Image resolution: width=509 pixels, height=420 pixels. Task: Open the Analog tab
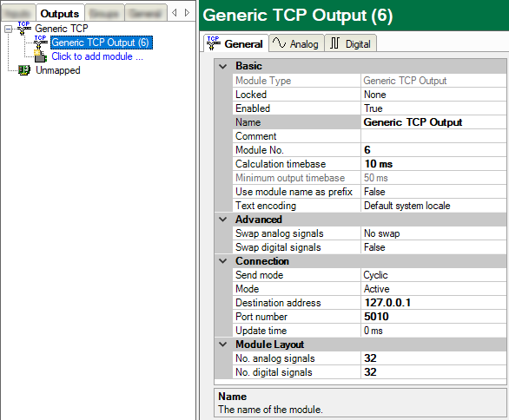point(296,43)
